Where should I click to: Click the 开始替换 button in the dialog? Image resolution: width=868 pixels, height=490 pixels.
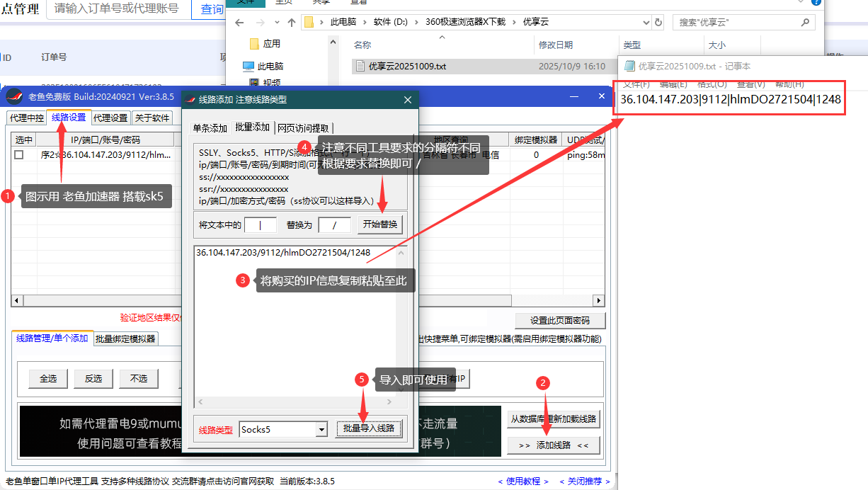379,224
